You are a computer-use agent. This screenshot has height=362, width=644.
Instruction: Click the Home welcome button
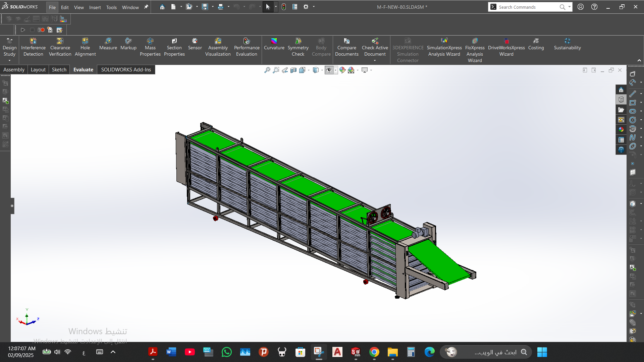click(x=162, y=7)
